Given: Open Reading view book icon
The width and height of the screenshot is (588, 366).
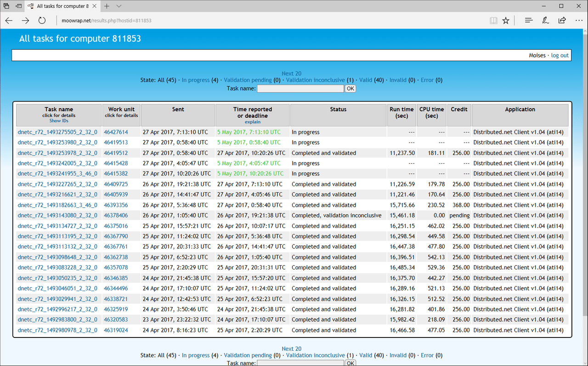Looking at the screenshot, I should [x=493, y=21].
